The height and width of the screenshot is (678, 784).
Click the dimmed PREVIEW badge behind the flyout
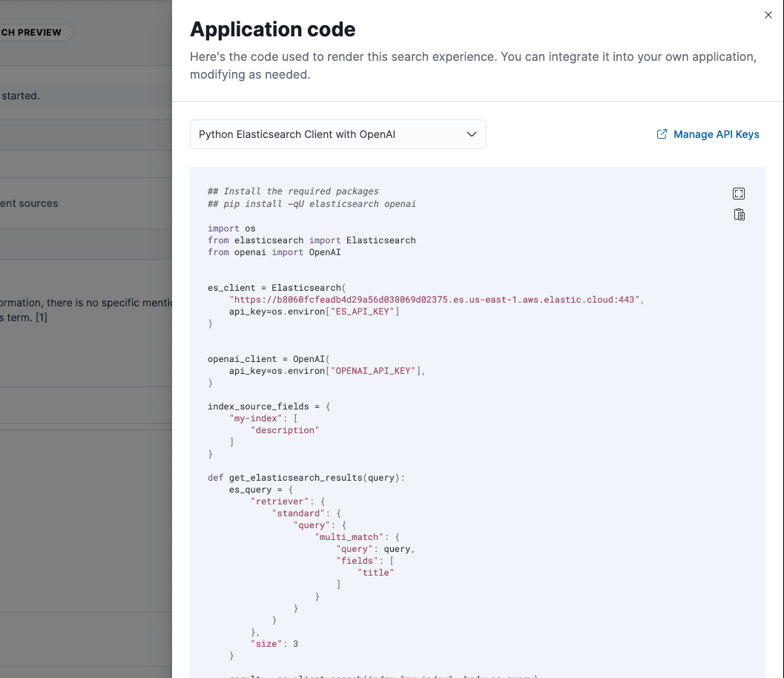tap(36, 33)
